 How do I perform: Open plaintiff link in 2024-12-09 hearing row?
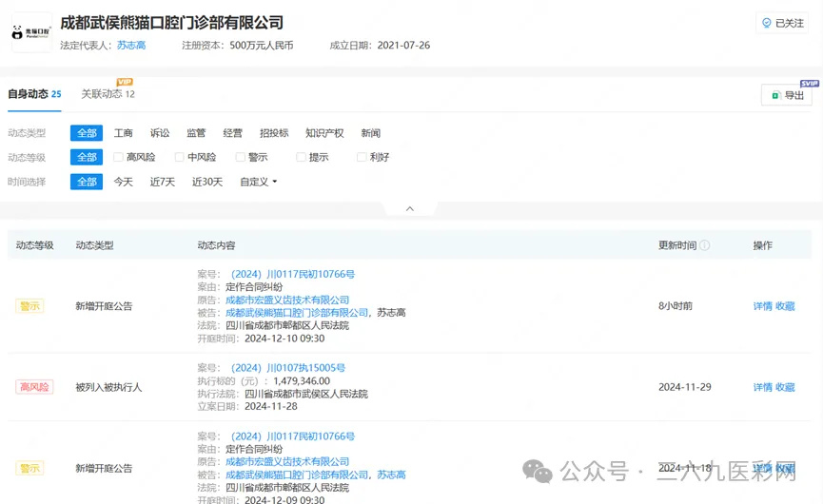pos(287,462)
